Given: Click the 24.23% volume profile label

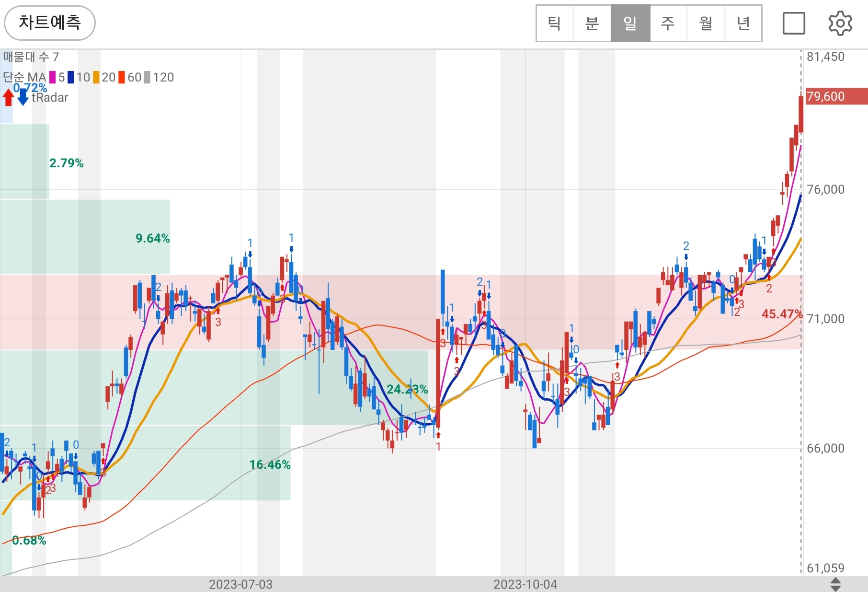Looking at the screenshot, I should [x=407, y=389].
